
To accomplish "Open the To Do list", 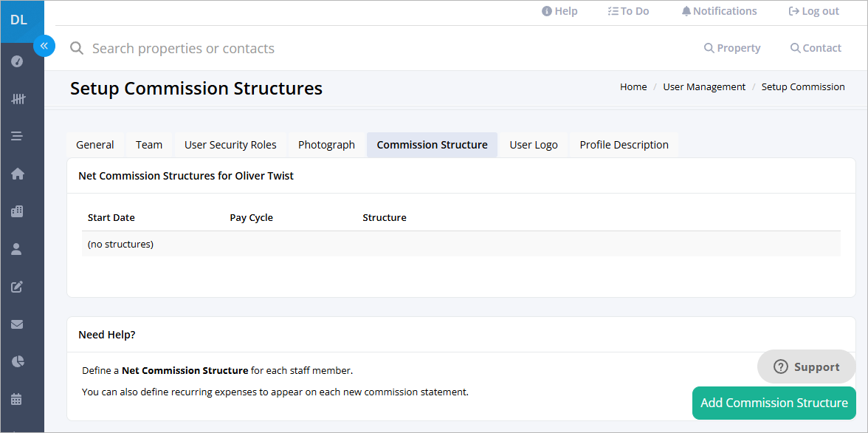I will 628,11.
